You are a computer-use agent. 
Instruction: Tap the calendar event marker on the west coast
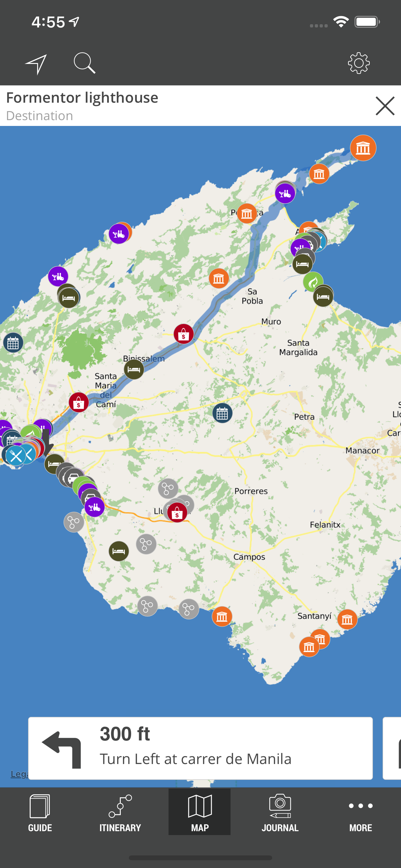13,343
